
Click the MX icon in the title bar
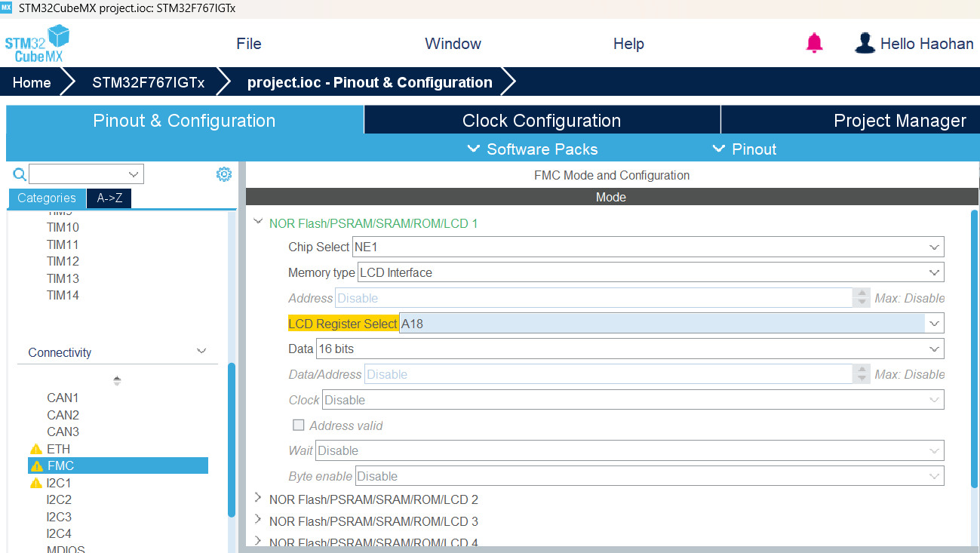click(6, 7)
